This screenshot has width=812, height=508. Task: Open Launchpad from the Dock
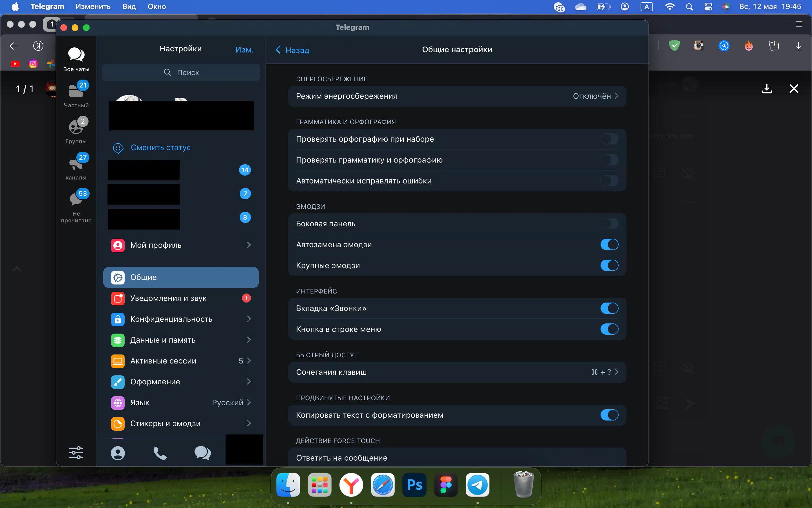(320, 485)
